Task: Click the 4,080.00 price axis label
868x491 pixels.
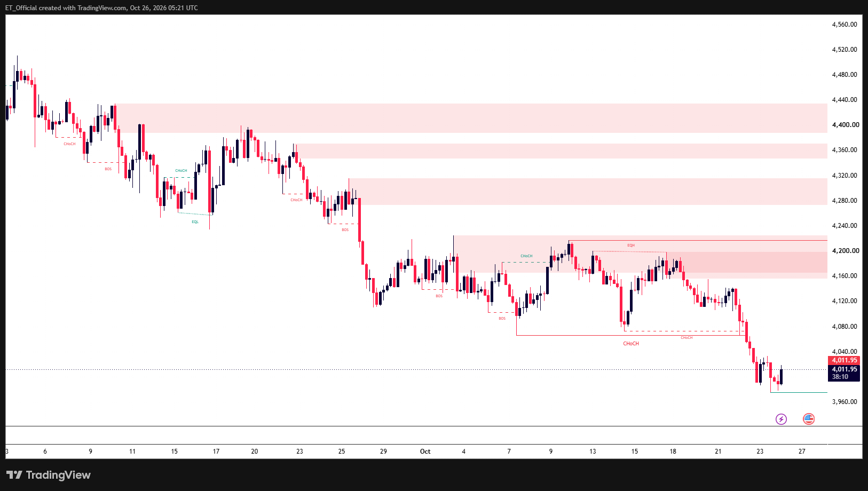Action: [x=845, y=327]
